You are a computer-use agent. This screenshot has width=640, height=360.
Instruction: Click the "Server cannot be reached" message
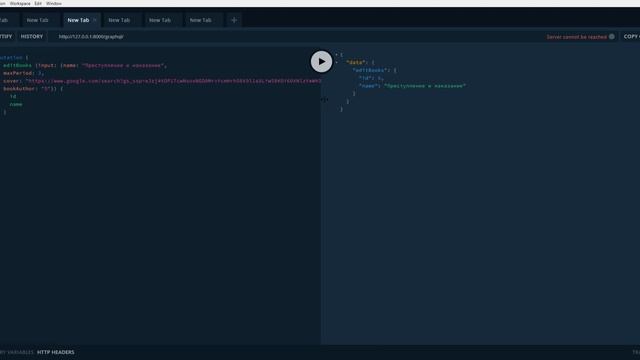click(576, 37)
